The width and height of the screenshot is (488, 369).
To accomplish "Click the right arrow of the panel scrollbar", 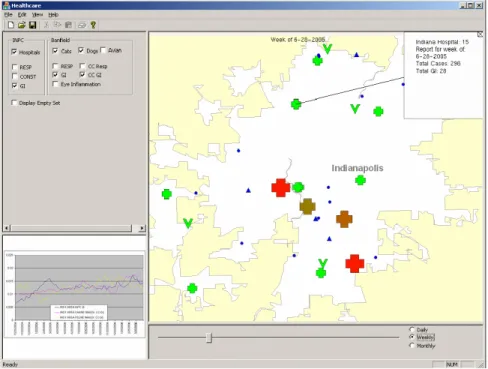I will click(x=142, y=228).
